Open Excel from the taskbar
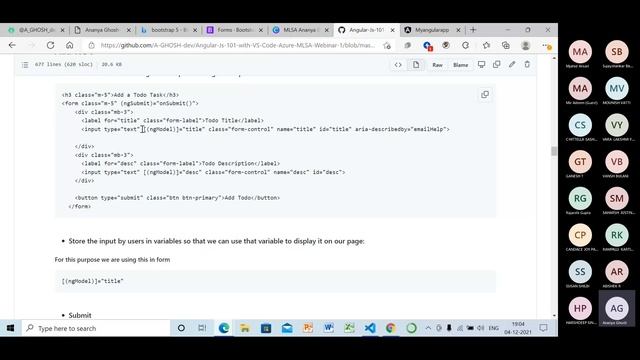 tap(349, 328)
